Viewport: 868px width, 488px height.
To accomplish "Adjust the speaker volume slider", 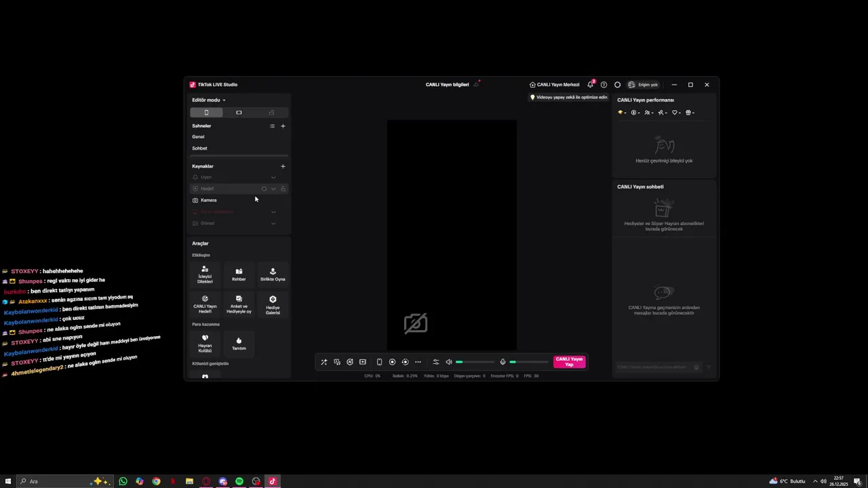I will tap(474, 362).
